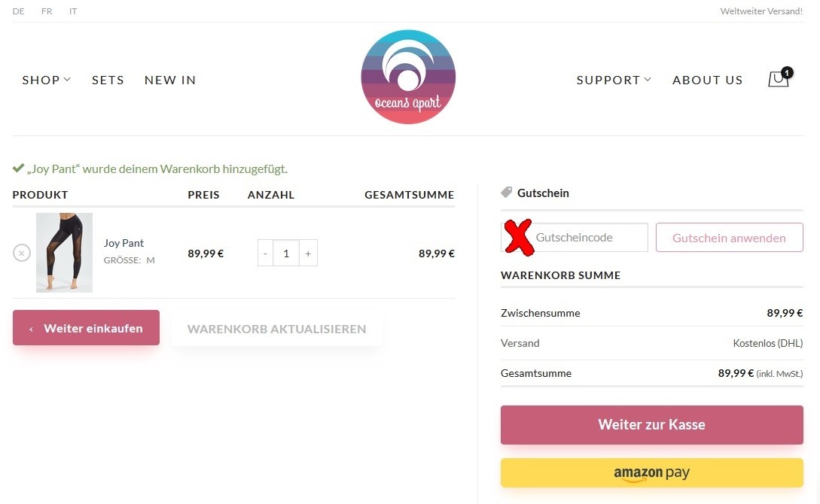Screen dimensions: 820x504
Task: Click the red X mark
Action: (x=518, y=237)
